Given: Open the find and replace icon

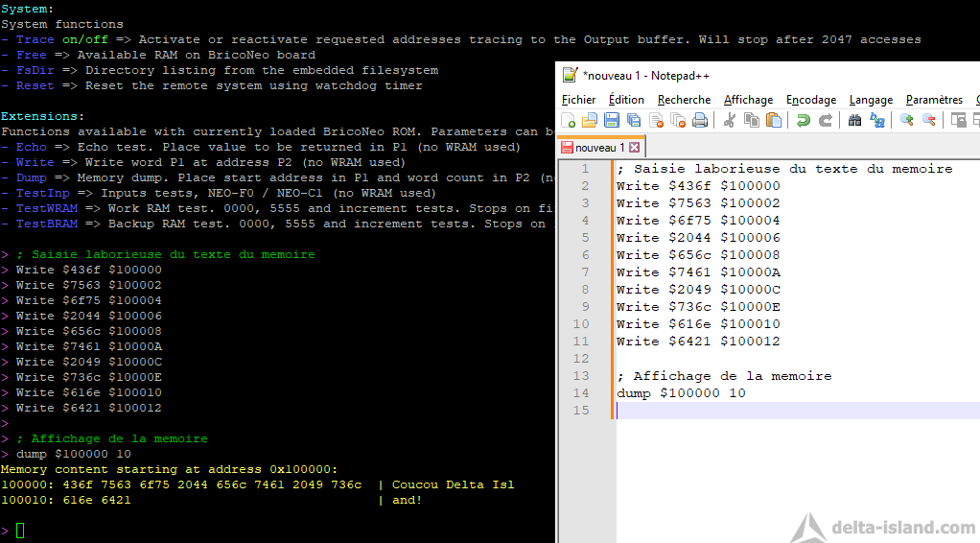Looking at the screenshot, I should (876, 120).
